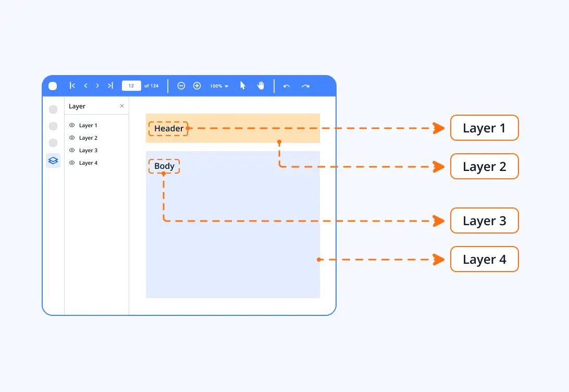This screenshot has height=392, width=569.
Task: Toggle visibility of Layer 1
Action: click(x=71, y=125)
